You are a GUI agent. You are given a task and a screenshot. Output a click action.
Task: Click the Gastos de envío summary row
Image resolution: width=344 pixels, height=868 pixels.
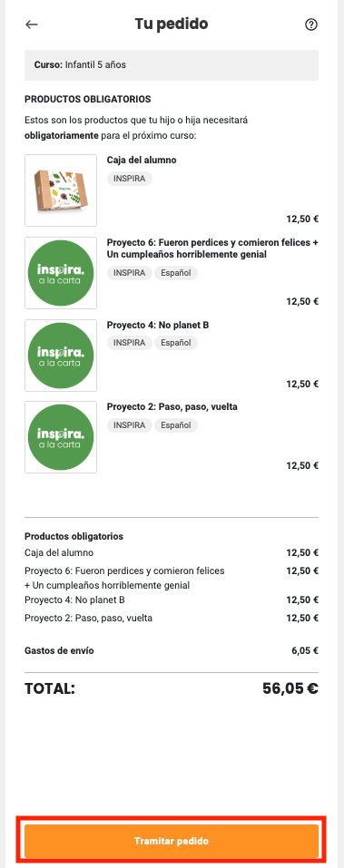click(x=172, y=650)
